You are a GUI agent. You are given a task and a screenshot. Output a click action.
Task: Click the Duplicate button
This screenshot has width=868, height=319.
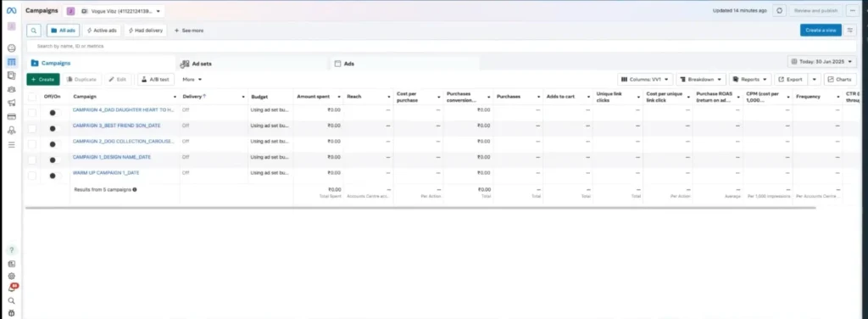[x=82, y=79]
